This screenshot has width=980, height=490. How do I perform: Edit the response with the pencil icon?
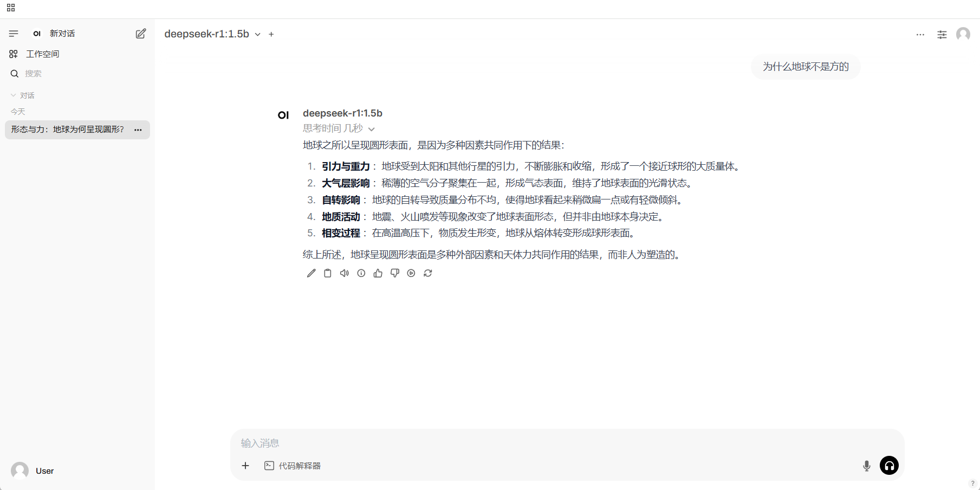[311, 273]
